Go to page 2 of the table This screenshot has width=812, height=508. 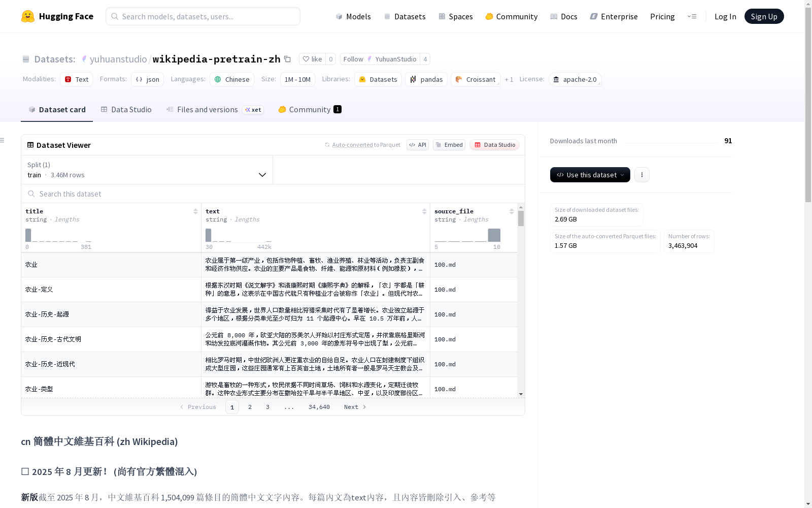250,407
